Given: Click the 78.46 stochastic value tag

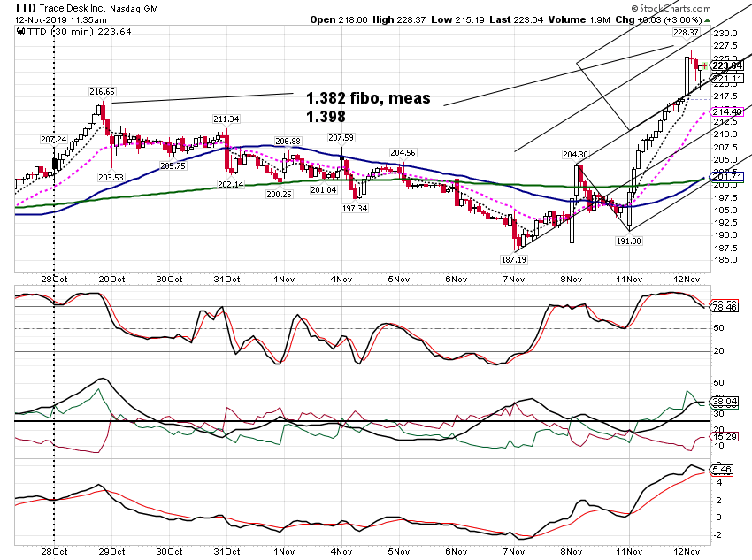Looking at the screenshot, I should (x=725, y=307).
